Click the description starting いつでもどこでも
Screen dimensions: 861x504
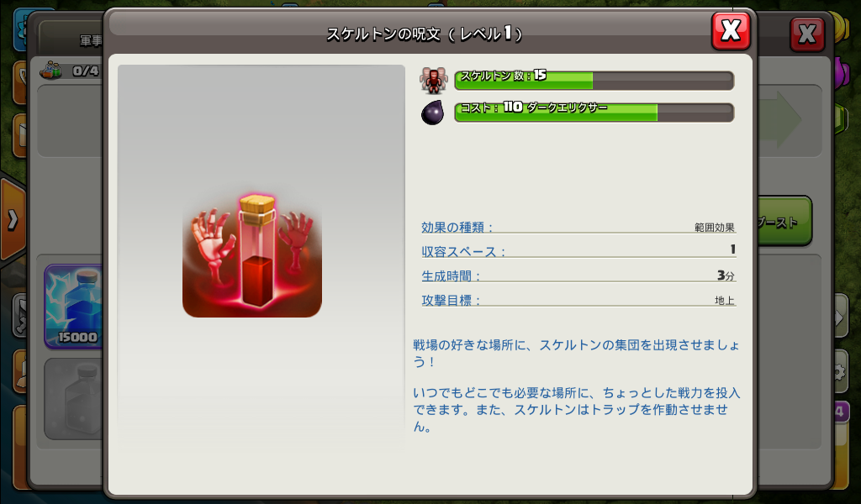coord(576,410)
